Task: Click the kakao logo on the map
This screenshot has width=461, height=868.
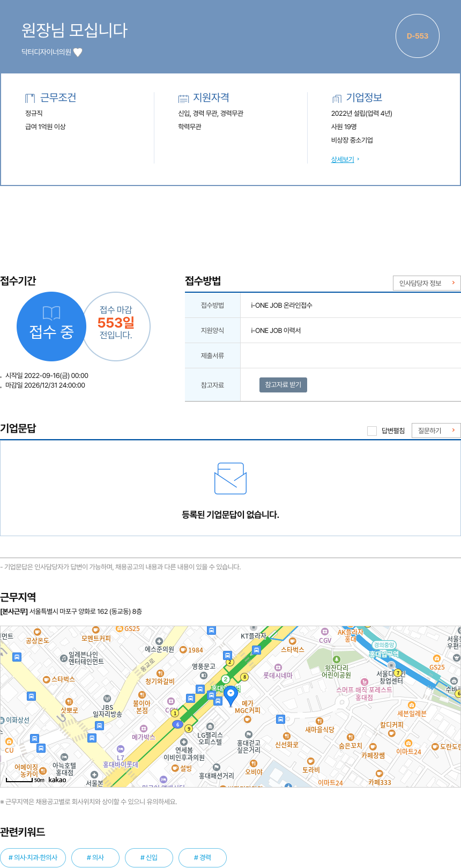Action: click(57, 780)
